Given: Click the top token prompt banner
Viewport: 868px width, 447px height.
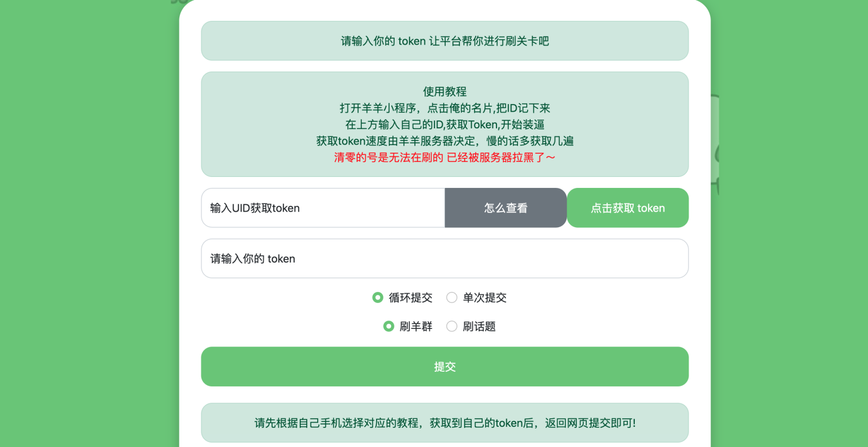Looking at the screenshot, I should click(444, 40).
